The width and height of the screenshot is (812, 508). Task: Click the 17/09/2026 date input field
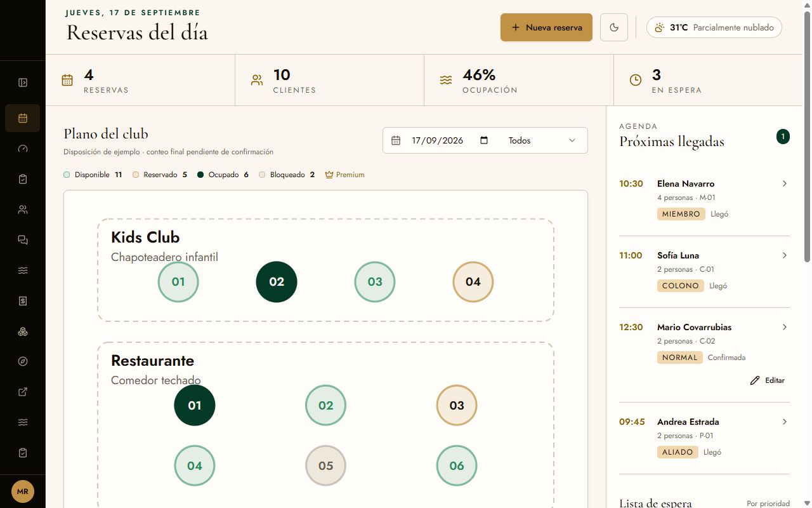(x=450, y=140)
